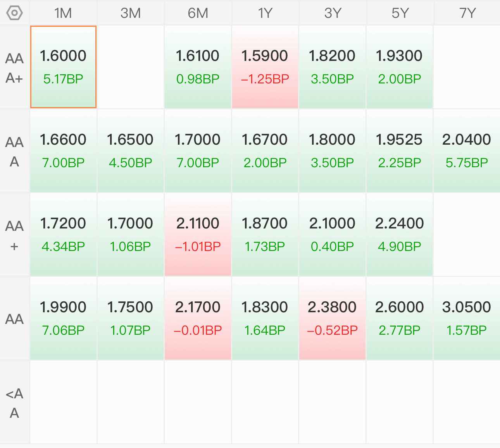Select the 1.9525 cell in 5Y column
Screen dimensions: 500x448
point(399,150)
